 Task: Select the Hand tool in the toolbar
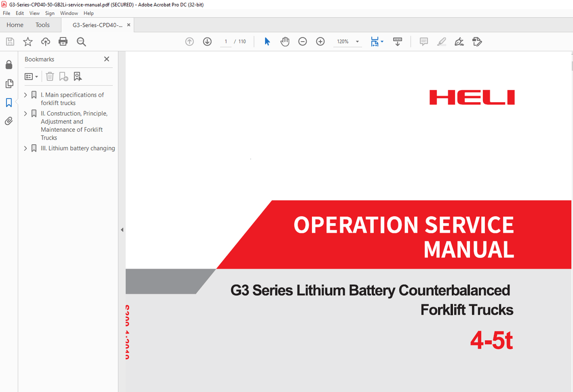click(x=285, y=41)
